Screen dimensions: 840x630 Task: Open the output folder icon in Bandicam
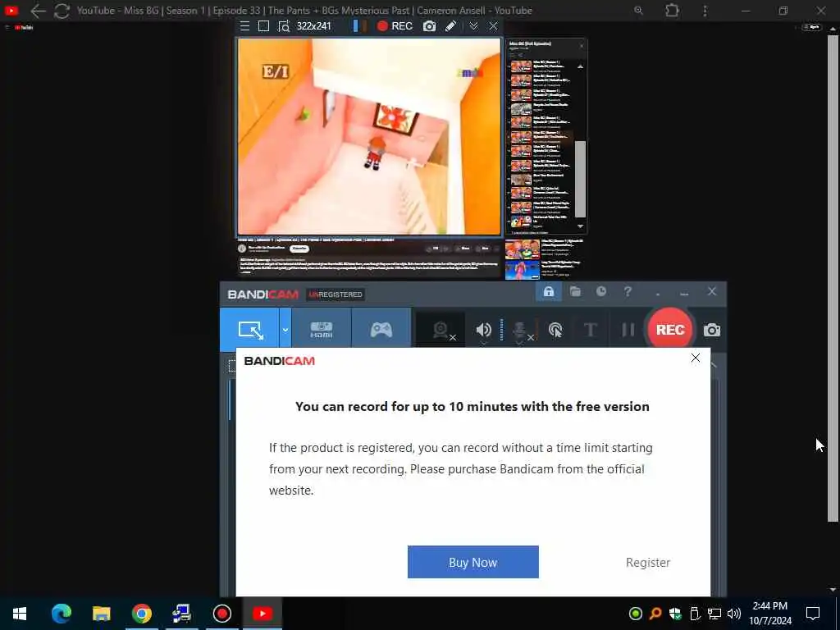click(x=575, y=291)
